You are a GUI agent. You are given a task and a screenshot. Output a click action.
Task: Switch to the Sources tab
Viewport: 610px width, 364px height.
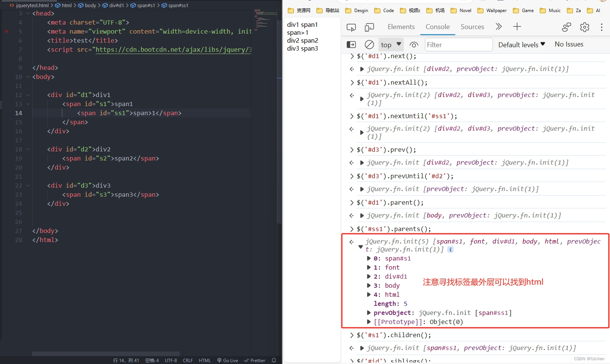pyautogui.click(x=472, y=27)
